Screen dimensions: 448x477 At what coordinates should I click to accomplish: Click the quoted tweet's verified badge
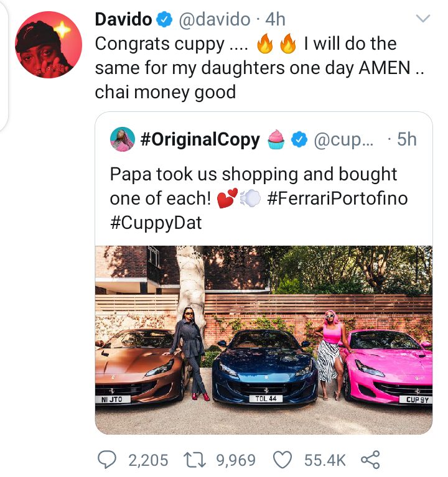point(299,140)
